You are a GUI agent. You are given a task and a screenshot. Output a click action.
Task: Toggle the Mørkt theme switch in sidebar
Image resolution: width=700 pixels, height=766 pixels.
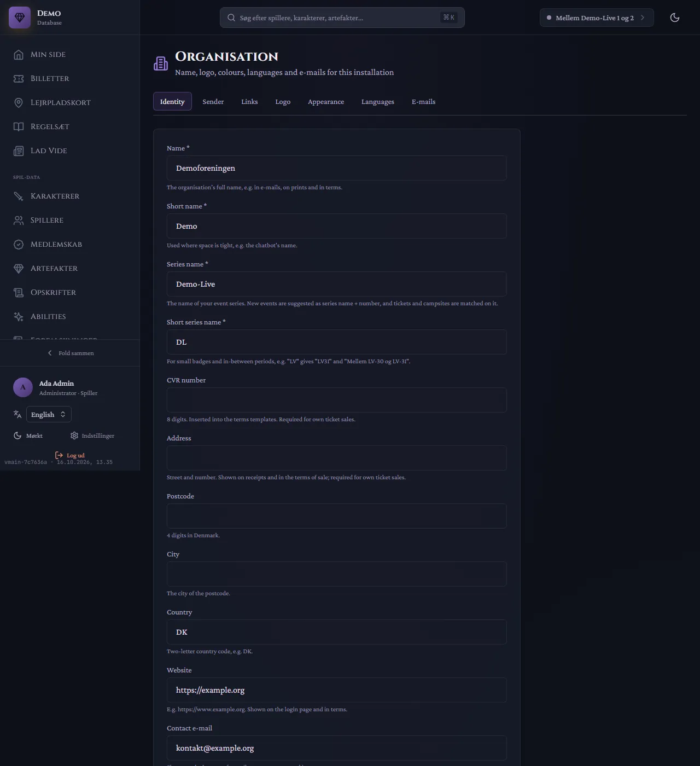tap(28, 436)
